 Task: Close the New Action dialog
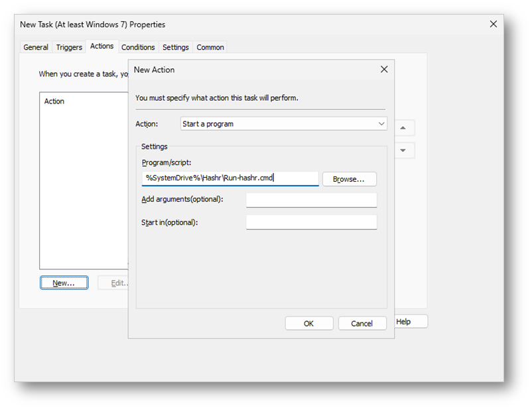(x=383, y=70)
